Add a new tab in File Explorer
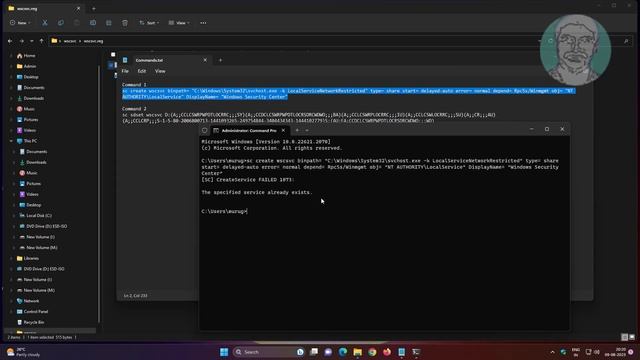Viewport: 640px width, 360px height. 93,8
